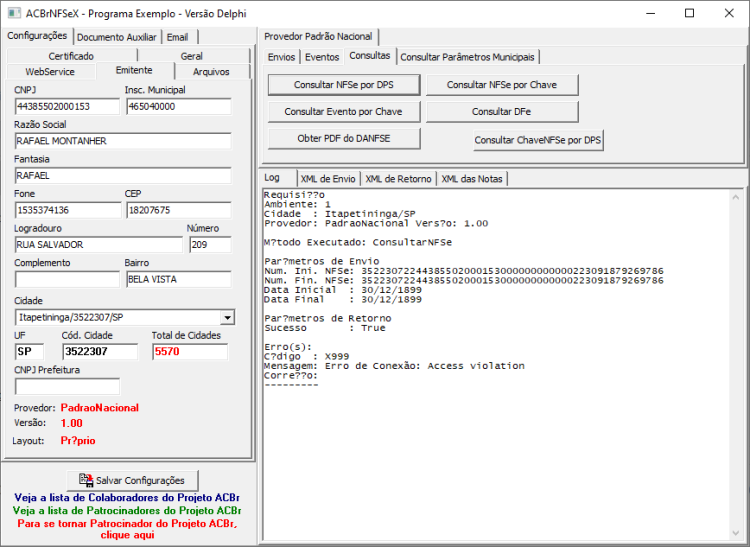Click the 'C?digo : X999' log line
The width and height of the screenshot is (750, 547).
[x=307, y=357]
